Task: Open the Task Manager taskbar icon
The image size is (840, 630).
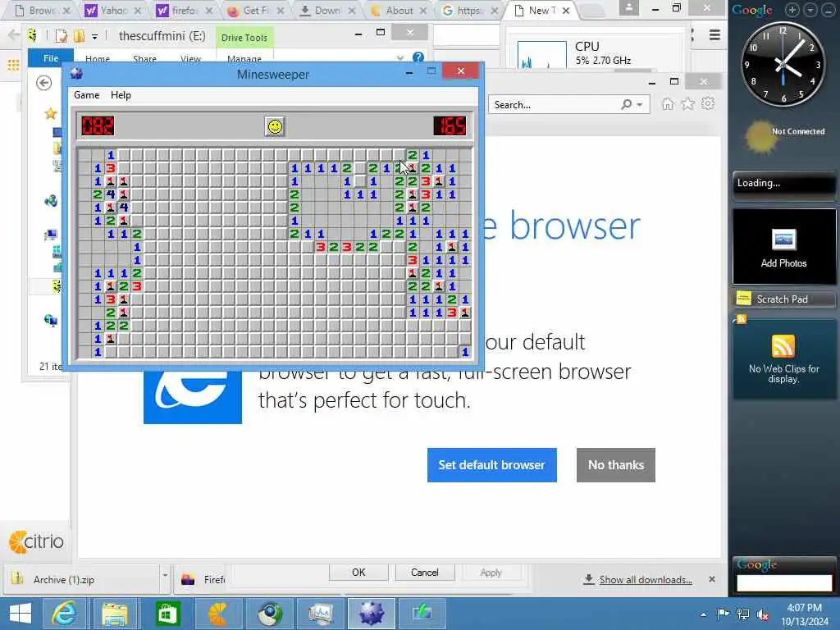Action: coord(321,614)
